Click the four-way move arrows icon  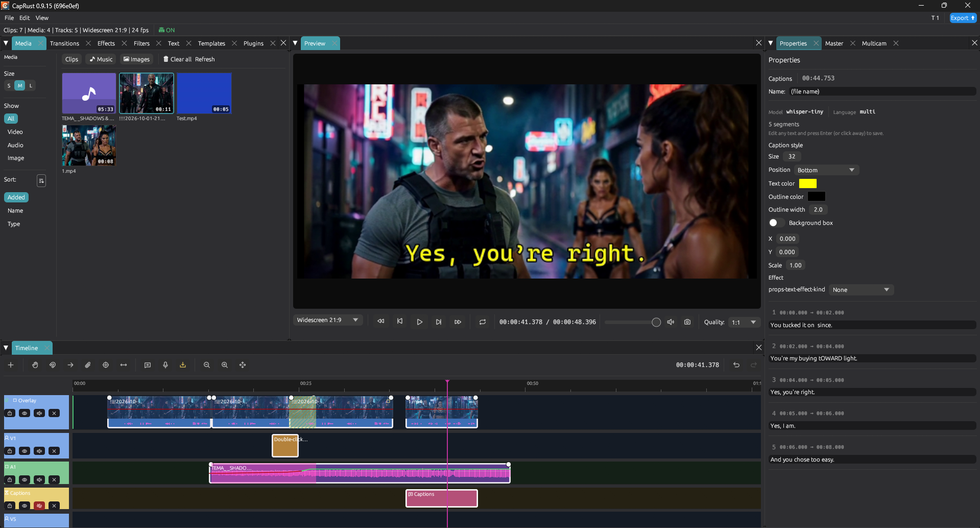(x=243, y=365)
